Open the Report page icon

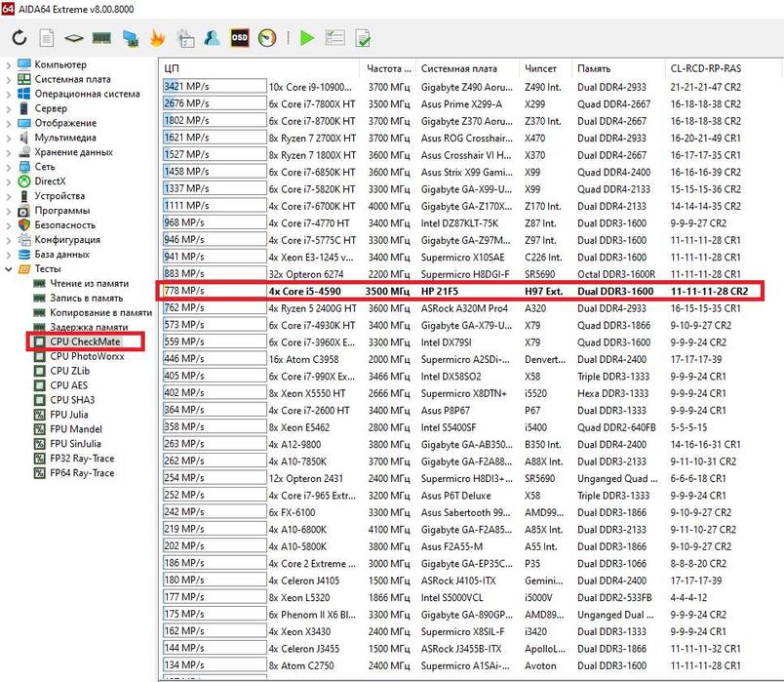coord(47,38)
